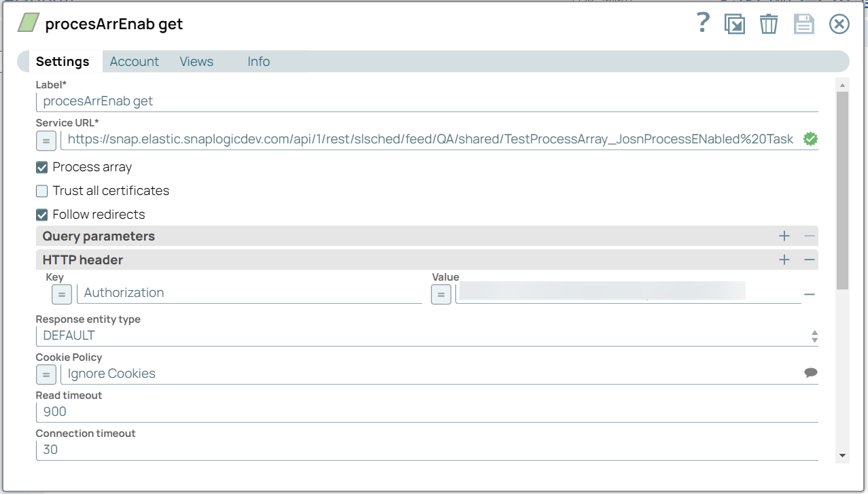This screenshot has height=494, width=868.
Task: Collapse the HTTP header section
Action: [x=809, y=260]
